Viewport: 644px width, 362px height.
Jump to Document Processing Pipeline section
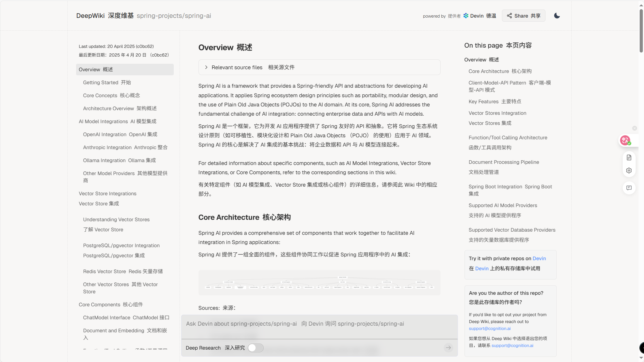point(504,167)
